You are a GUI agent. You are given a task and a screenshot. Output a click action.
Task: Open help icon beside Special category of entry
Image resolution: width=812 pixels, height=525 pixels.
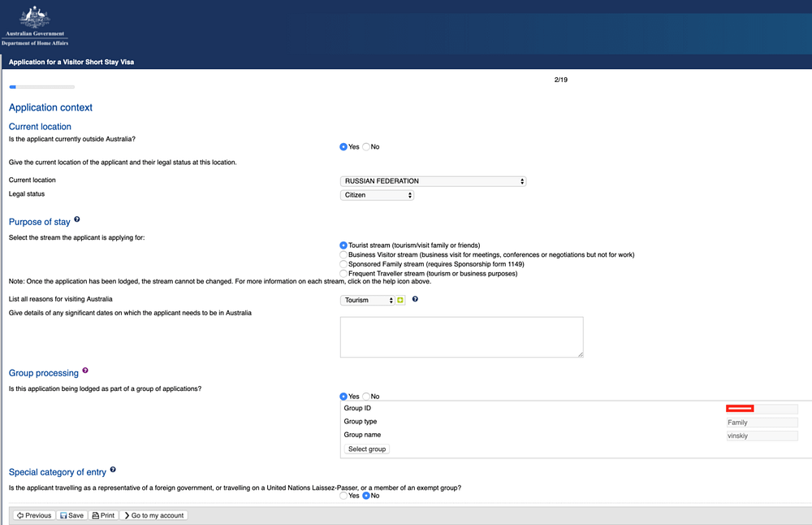pyautogui.click(x=113, y=470)
